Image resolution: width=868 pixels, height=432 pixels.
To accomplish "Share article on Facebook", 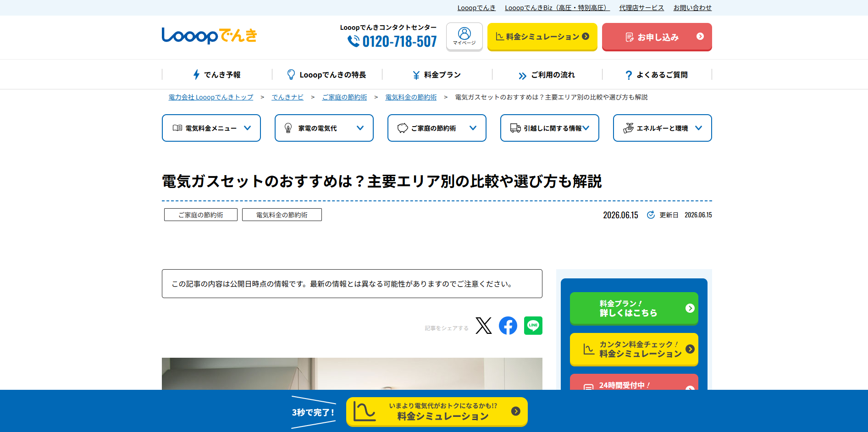I will [508, 326].
